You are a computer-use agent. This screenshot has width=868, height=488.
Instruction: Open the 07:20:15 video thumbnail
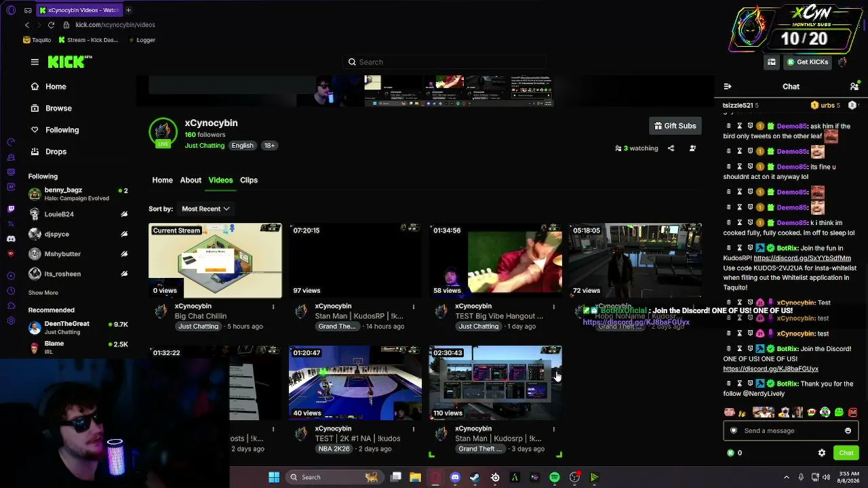pyautogui.click(x=355, y=261)
